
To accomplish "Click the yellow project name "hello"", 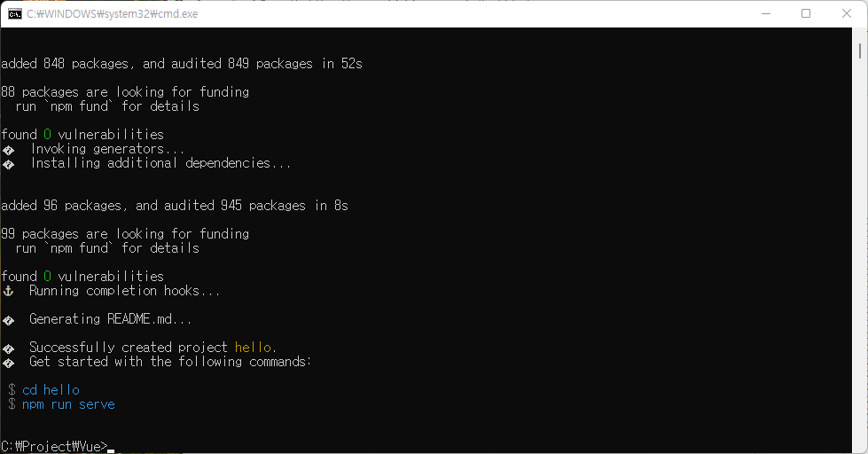I will [x=254, y=348].
